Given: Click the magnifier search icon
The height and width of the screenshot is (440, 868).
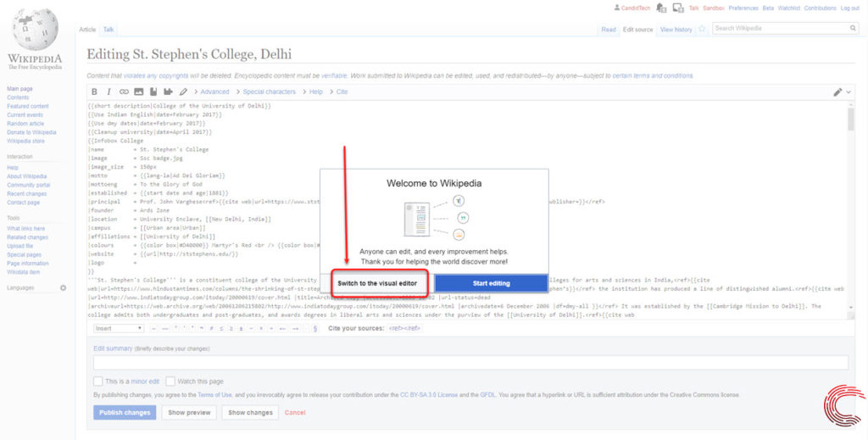Looking at the screenshot, I should [x=853, y=28].
